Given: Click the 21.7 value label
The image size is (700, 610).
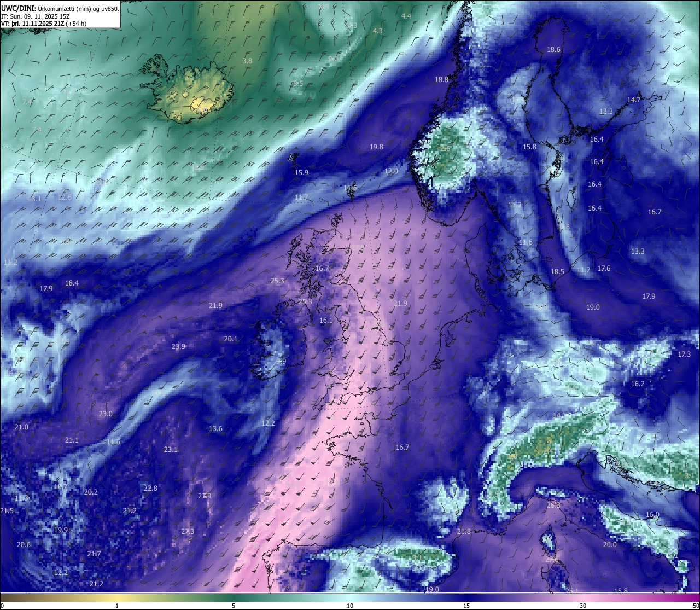Looking at the screenshot, I should coord(94,554).
